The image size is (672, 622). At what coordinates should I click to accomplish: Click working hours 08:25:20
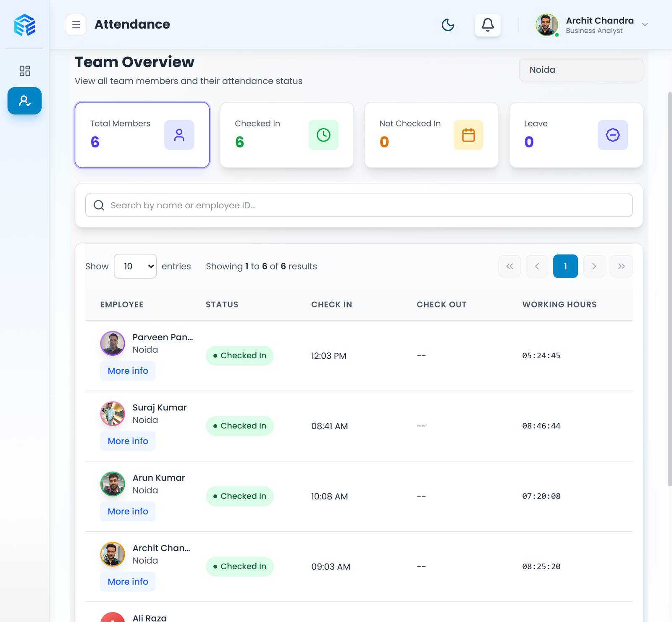click(x=541, y=567)
